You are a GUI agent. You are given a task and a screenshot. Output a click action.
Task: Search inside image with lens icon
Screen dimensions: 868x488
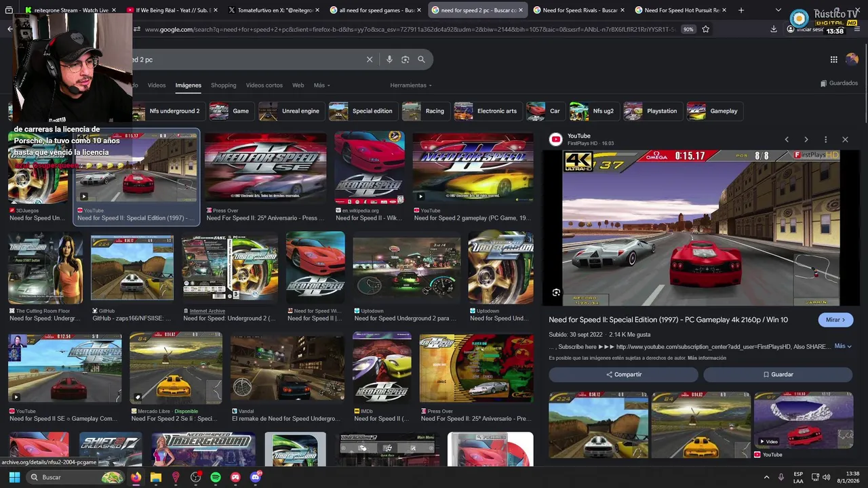click(556, 293)
